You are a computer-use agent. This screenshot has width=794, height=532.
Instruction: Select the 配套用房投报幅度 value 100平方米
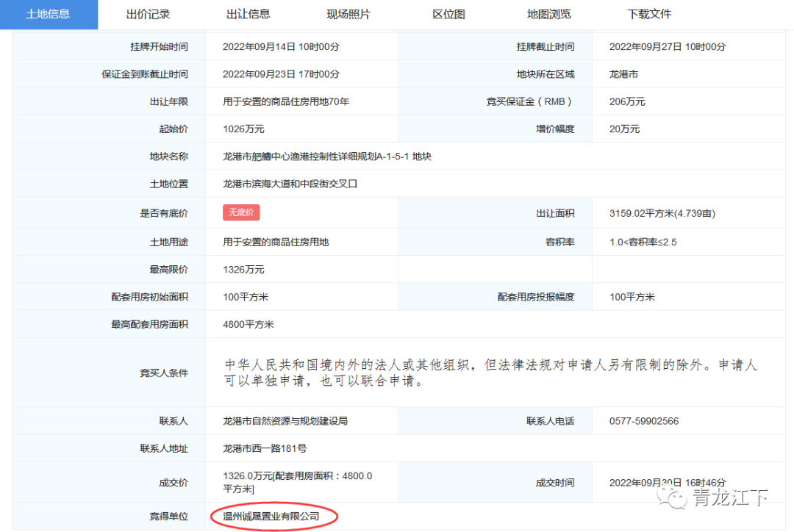pos(632,297)
